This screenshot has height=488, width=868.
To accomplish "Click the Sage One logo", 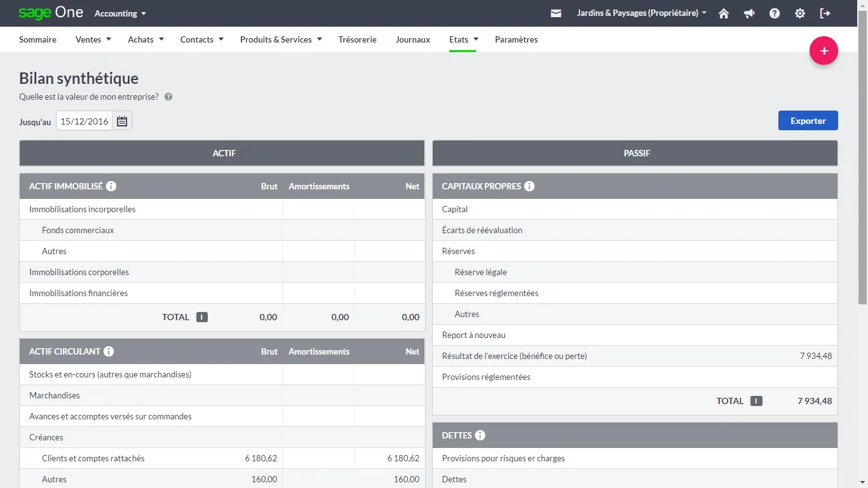I will pyautogui.click(x=51, y=13).
